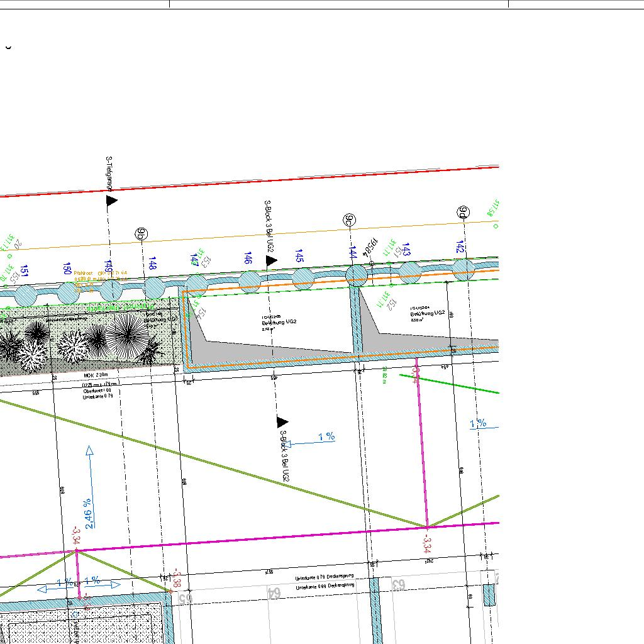The height and width of the screenshot is (644, 644).
Task: Click the bored pile circle numbered 151
Action: 26,294
